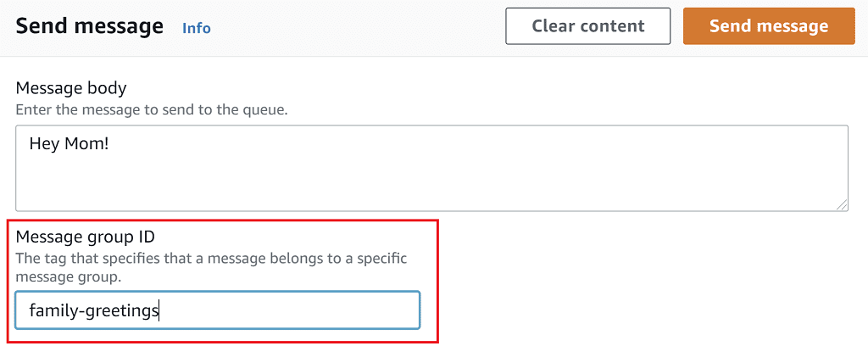Click the "Hey Mom!" text in the body

click(68, 143)
